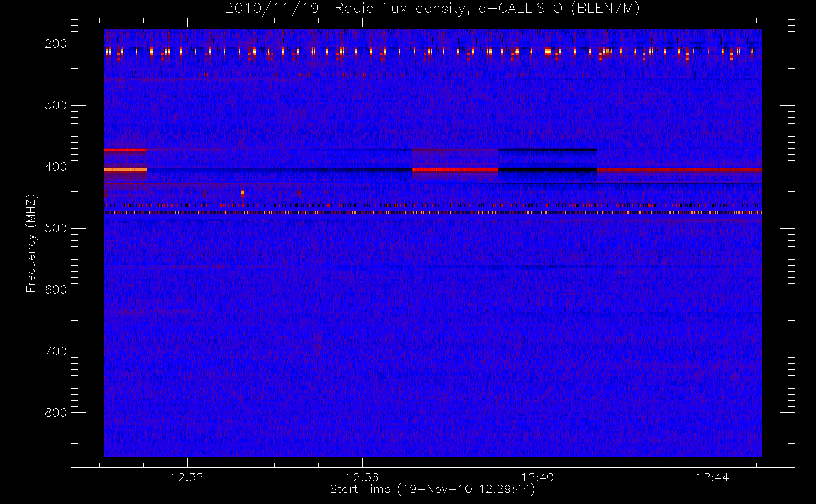This screenshot has height=504, width=816.
Task: Click the 700 frequency tick label
Action: coord(56,351)
